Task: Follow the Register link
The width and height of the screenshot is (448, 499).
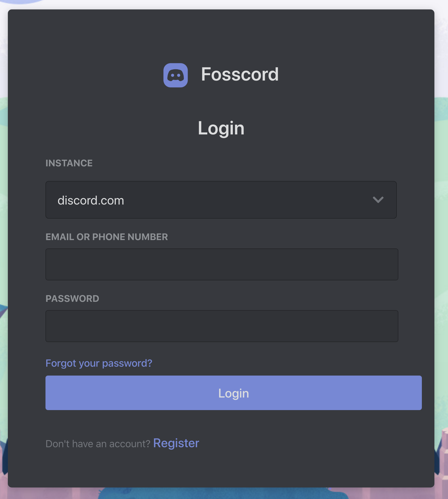Action: tap(176, 443)
